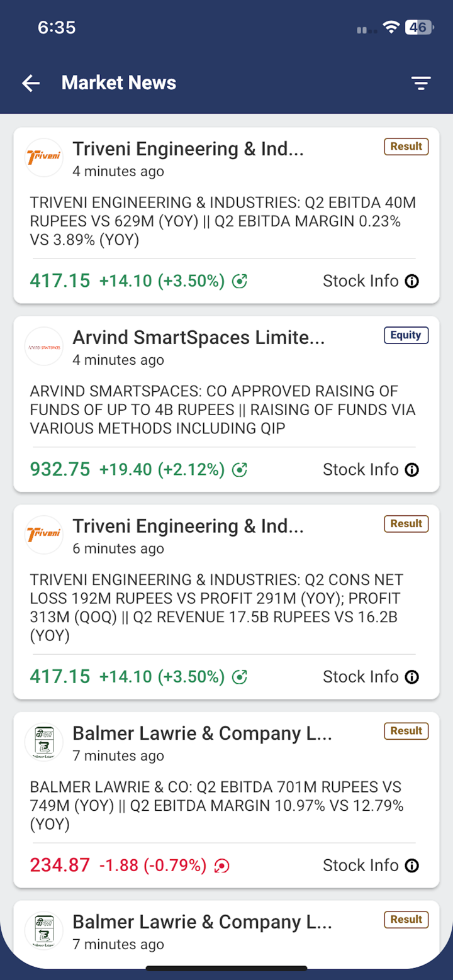
Task: Tap the Result tag on first Triveni card
Action: click(x=406, y=147)
